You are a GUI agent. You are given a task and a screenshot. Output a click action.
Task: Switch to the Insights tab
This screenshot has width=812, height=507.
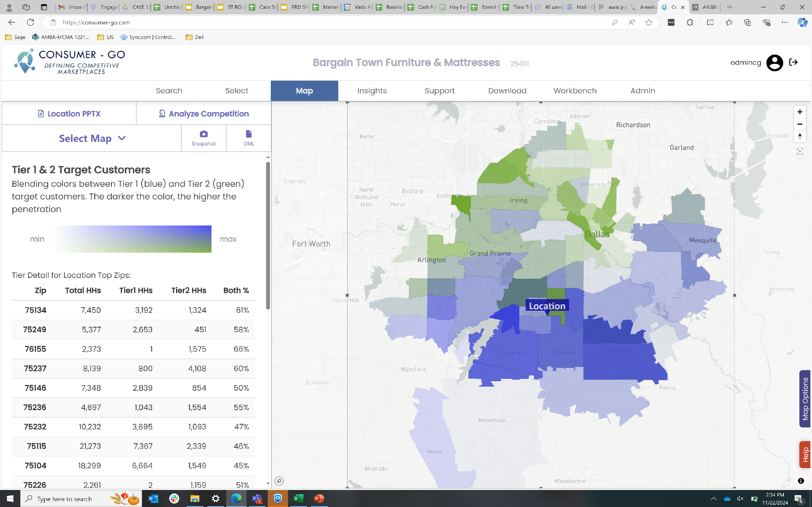click(x=372, y=91)
